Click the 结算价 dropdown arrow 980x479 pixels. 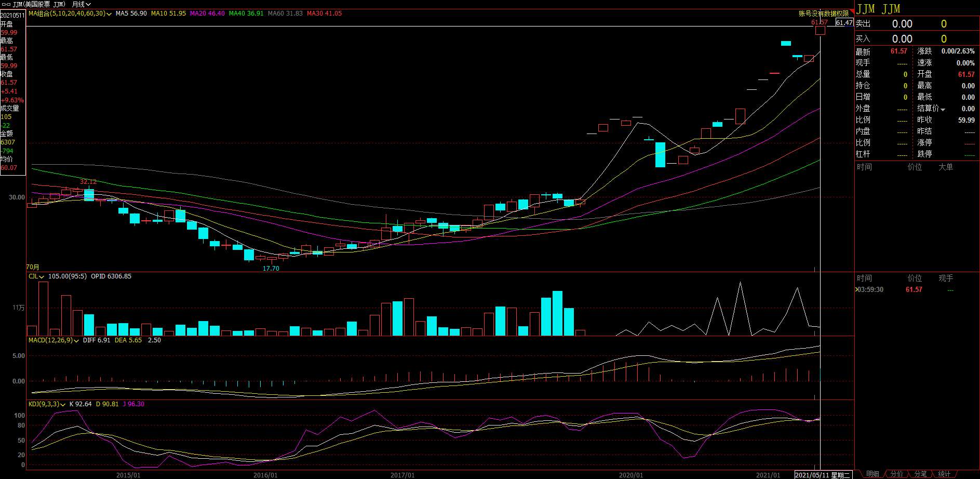tap(943, 110)
